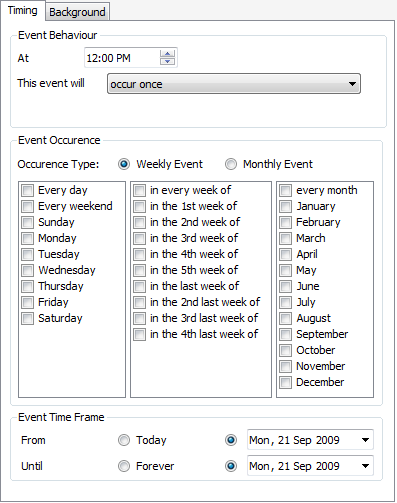Check the Friday checkbox

[28, 303]
